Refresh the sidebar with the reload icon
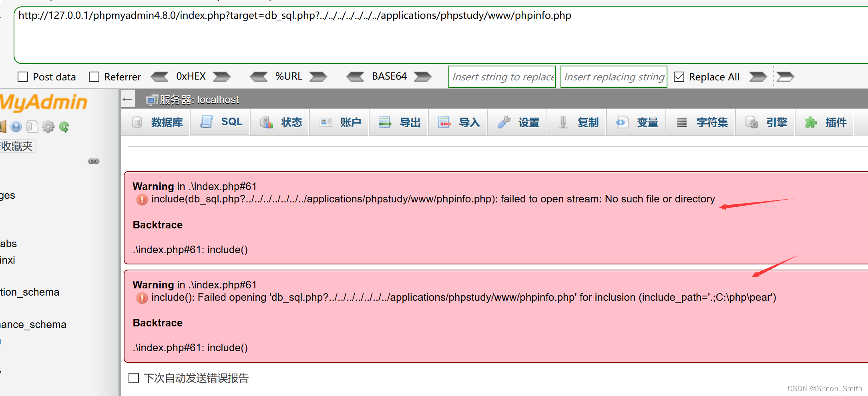 64,126
